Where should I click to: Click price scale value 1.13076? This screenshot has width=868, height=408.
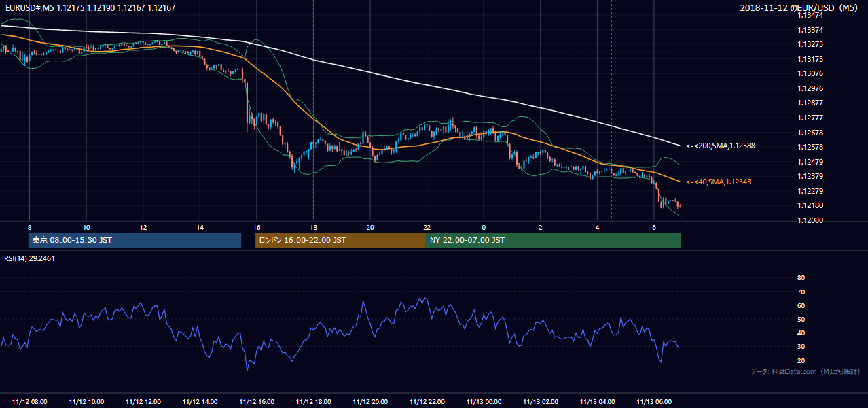click(810, 73)
